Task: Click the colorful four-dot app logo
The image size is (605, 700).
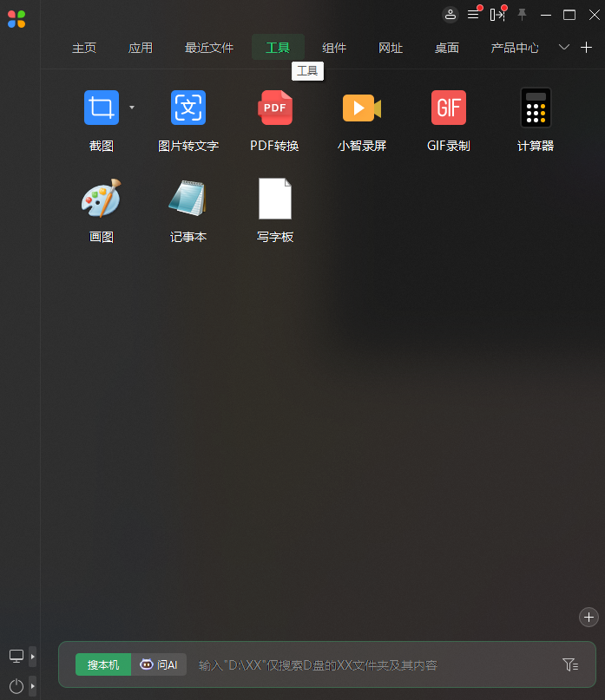Action: pos(16,19)
